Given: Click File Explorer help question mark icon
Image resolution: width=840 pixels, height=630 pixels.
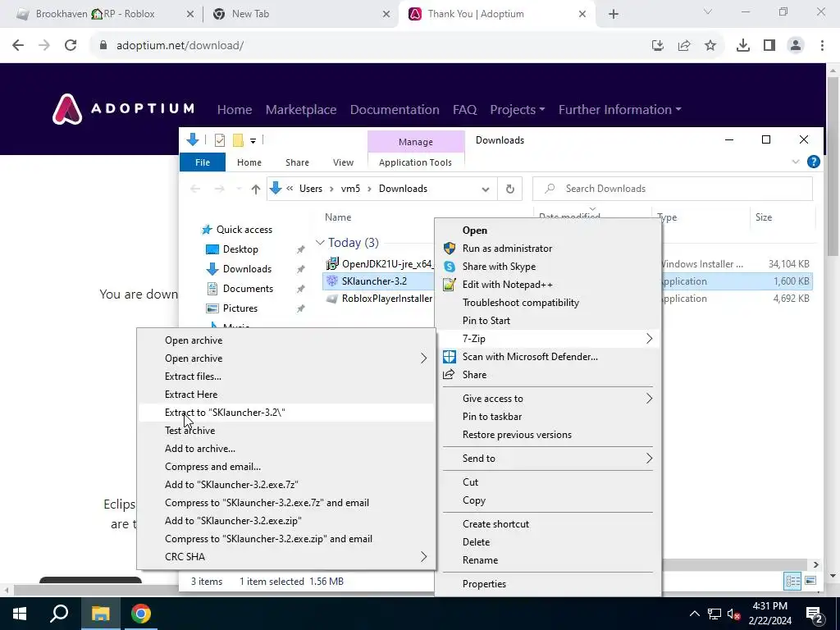Looking at the screenshot, I should (813, 162).
